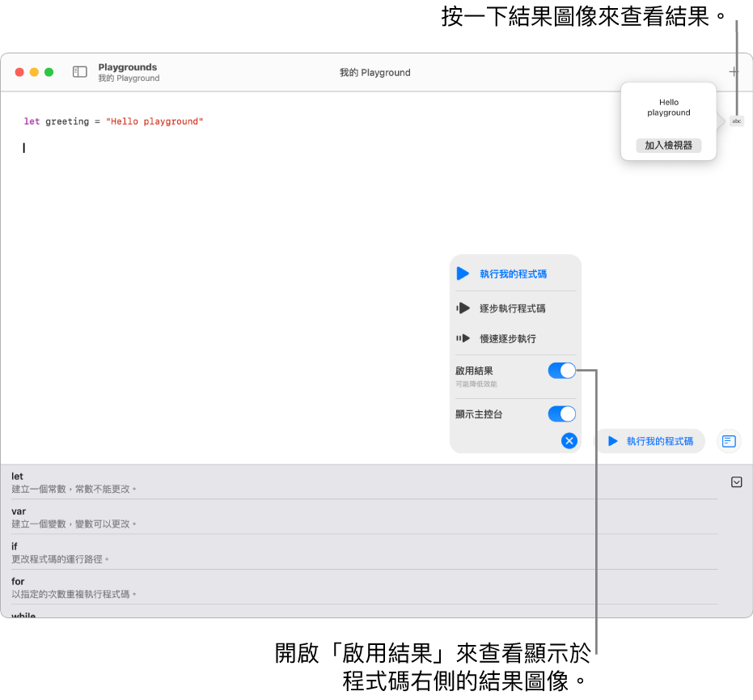Viewport: 753px width, 700px height.
Task: Click the red close window button
Action: pyautogui.click(x=19, y=72)
